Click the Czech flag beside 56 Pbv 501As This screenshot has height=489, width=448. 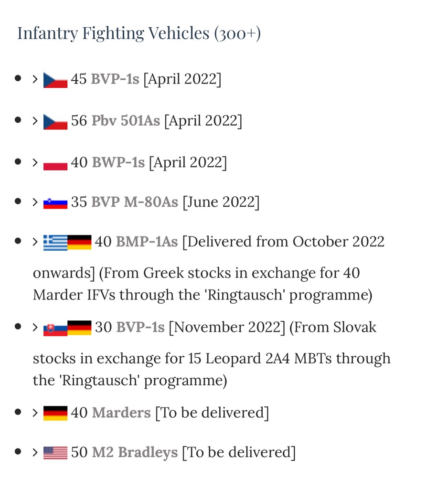(x=55, y=121)
